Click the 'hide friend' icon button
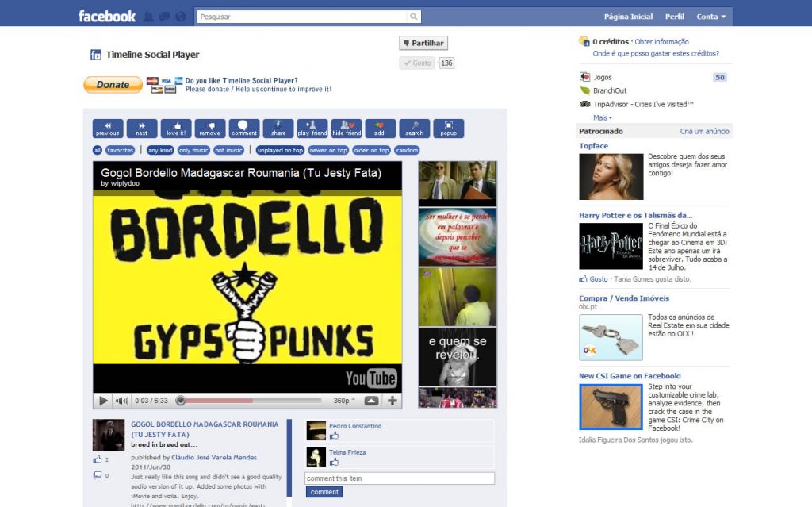This screenshot has width=812, height=507. [347, 129]
